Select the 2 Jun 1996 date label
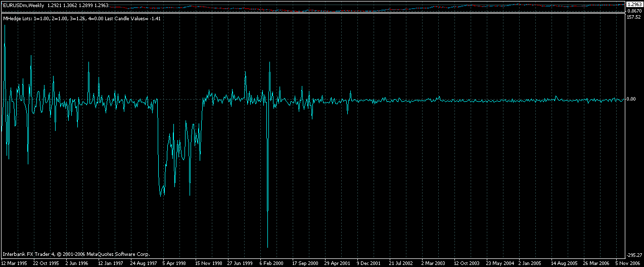Viewport: 644px width, 267px height. coord(77,263)
